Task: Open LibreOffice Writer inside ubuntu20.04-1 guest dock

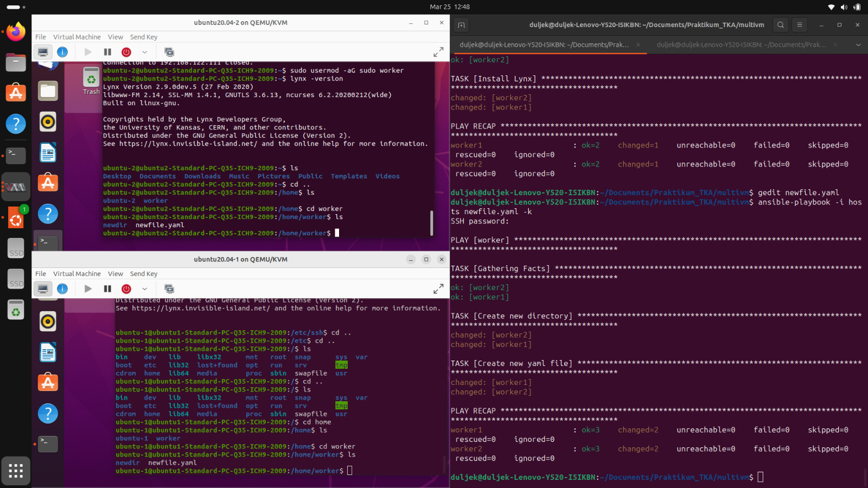Action: coord(48,352)
